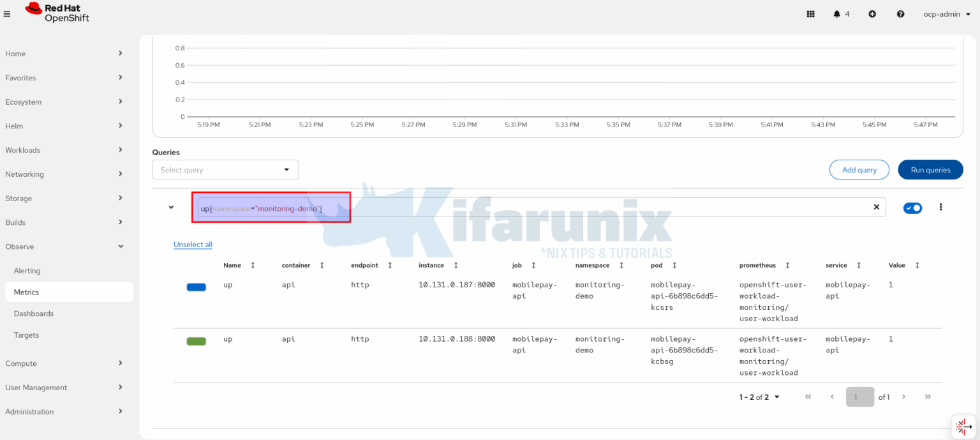Viewport: 980px width, 440px height.
Task: Expand the User Management section
Action: click(x=64, y=388)
